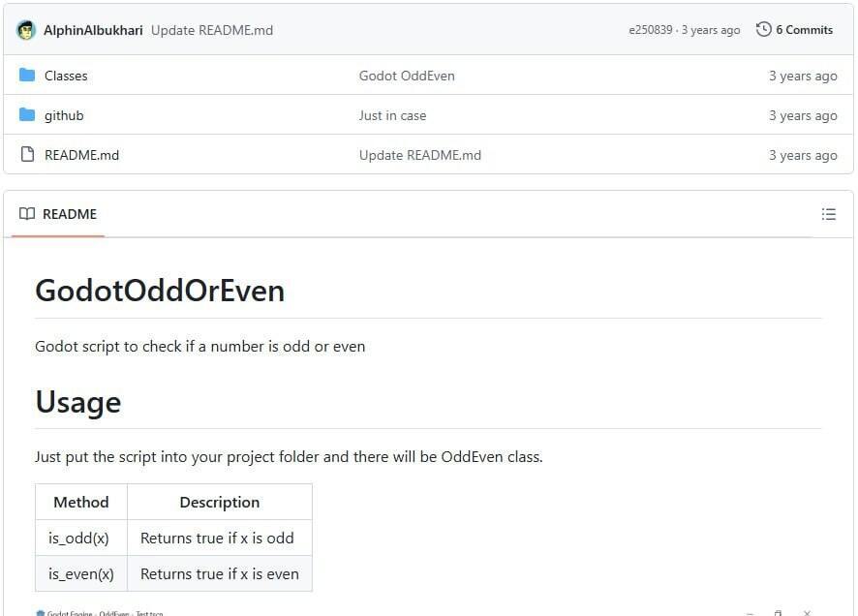Click the Godot script description sentence
858x616 pixels.
click(199, 347)
